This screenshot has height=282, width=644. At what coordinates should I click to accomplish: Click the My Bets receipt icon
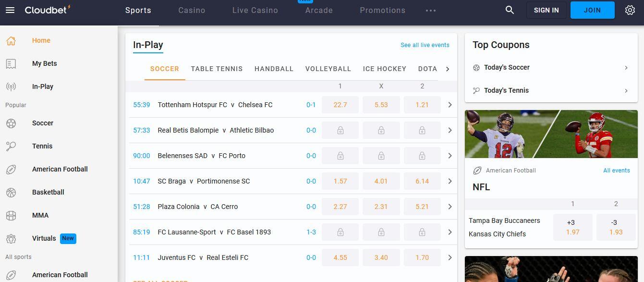tap(11, 64)
